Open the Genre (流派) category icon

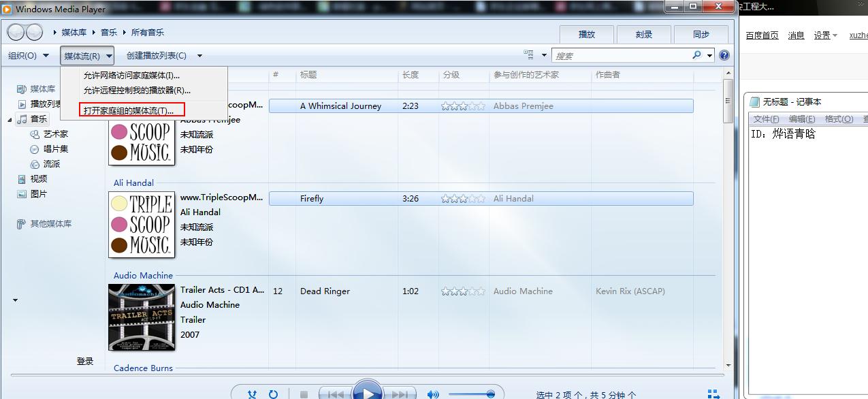point(35,164)
